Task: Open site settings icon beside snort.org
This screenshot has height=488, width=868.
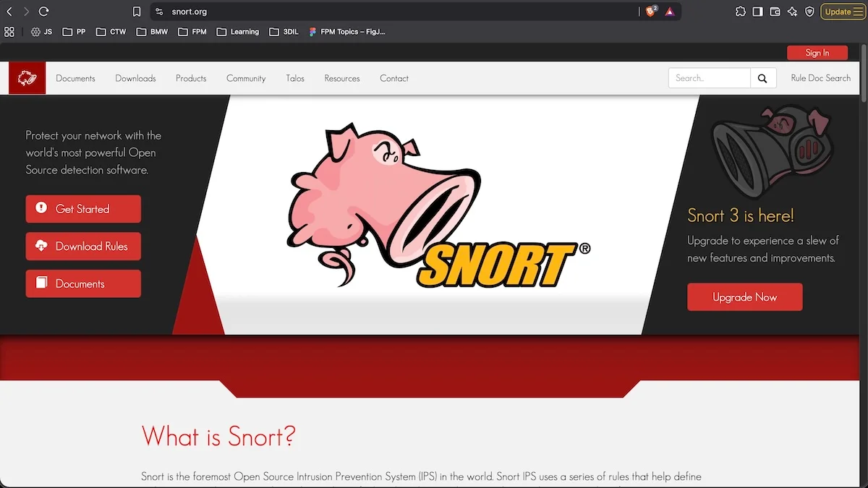Action: (x=160, y=12)
